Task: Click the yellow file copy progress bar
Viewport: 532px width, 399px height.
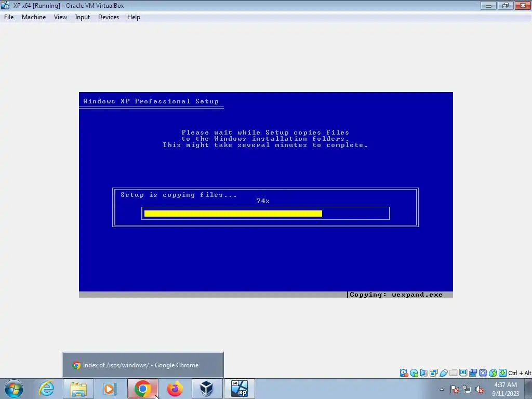Action: tap(233, 214)
